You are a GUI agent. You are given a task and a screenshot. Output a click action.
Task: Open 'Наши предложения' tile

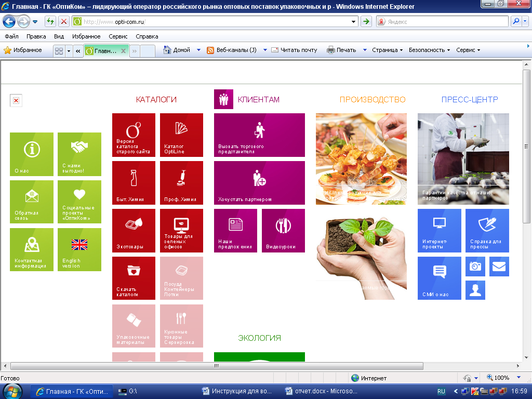point(235,231)
